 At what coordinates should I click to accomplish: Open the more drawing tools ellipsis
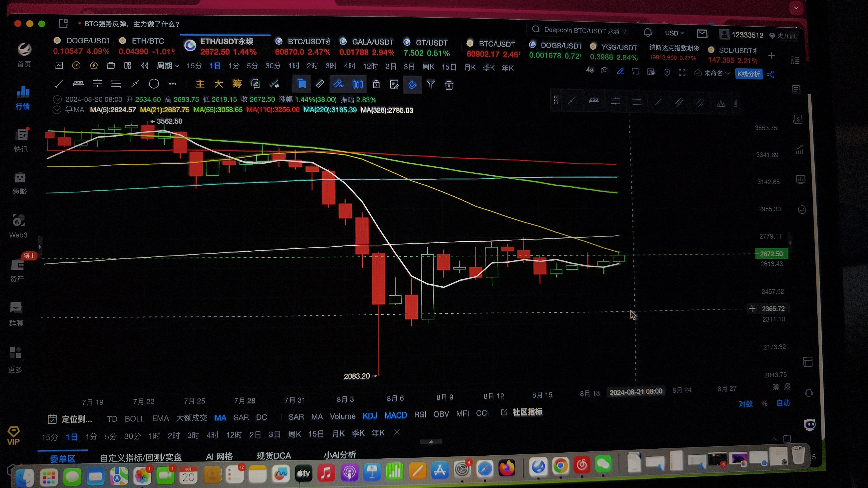(172, 83)
